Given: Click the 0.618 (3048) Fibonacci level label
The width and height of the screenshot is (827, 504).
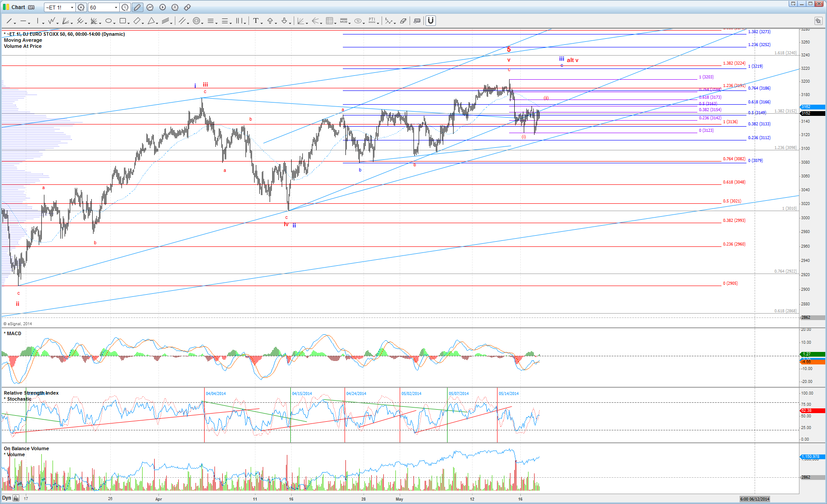Looking at the screenshot, I should 734,182.
